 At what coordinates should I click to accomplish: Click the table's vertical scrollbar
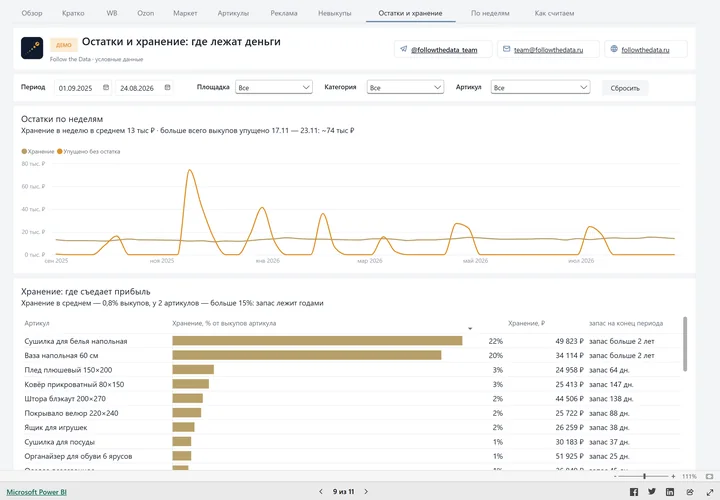(x=685, y=343)
